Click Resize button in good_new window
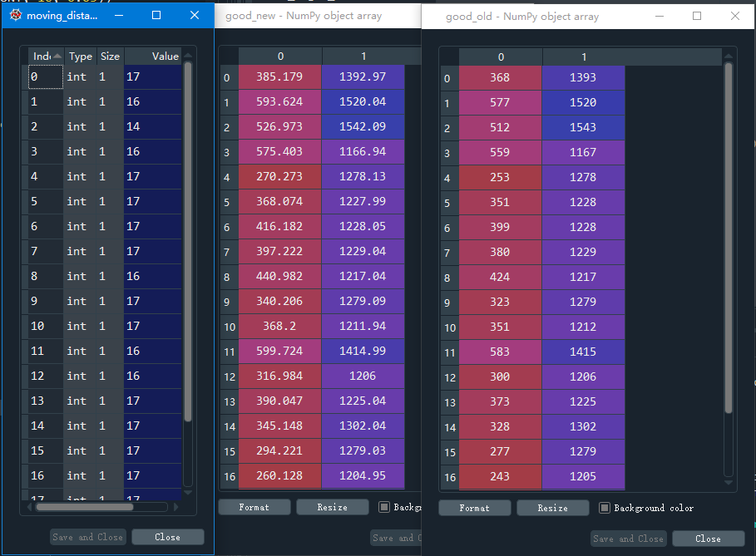The height and width of the screenshot is (556, 756). click(x=332, y=507)
